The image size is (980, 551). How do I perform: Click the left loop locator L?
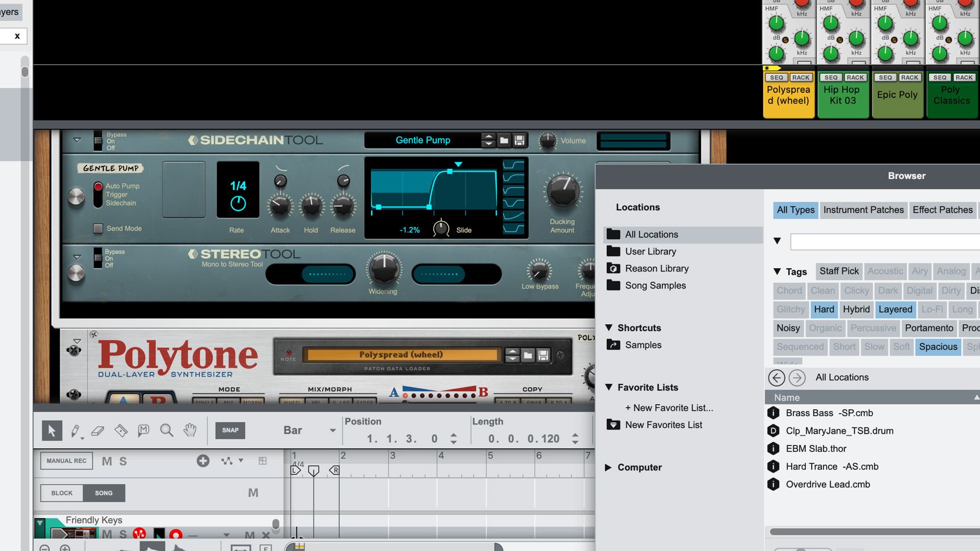coord(296,470)
